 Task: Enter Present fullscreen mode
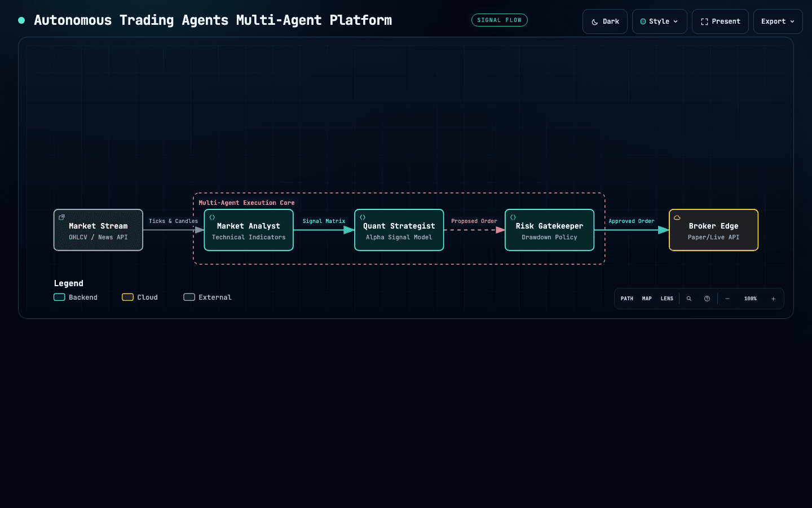click(720, 21)
